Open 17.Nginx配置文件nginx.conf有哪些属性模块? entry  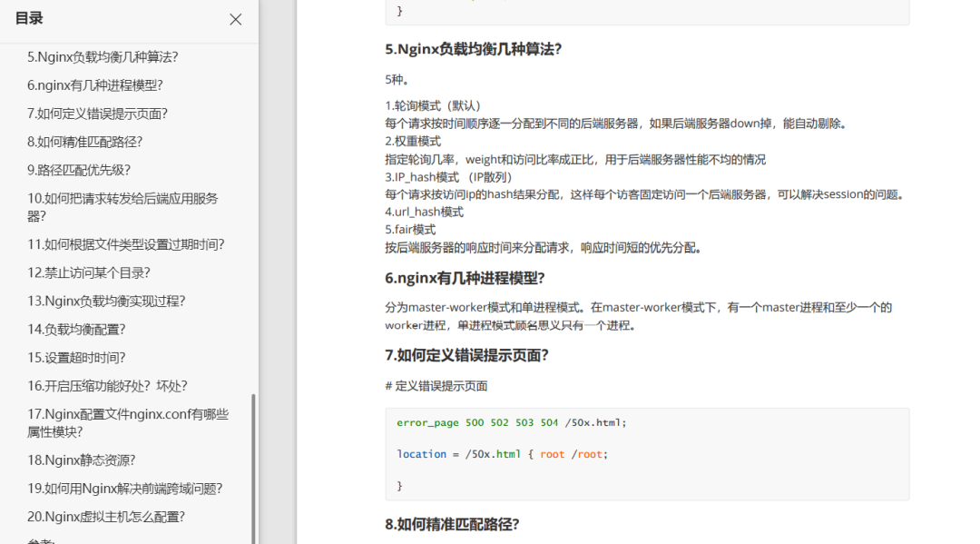[x=128, y=422]
